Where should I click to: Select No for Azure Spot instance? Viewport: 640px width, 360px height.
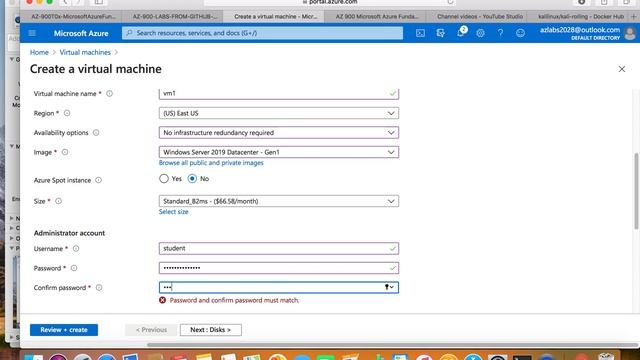[192, 179]
